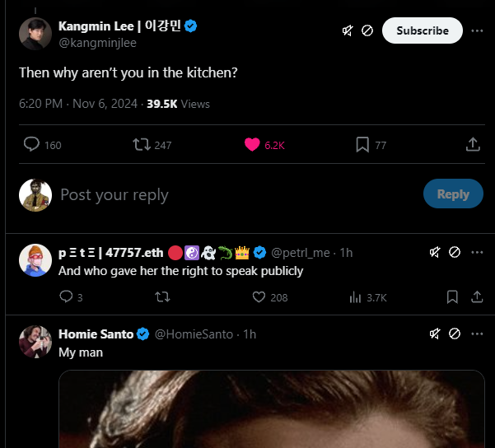This screenshot has width=495, height=448.
Task: Bookmark the main post with 77 bookmarks
Action: tap(362, 145)
